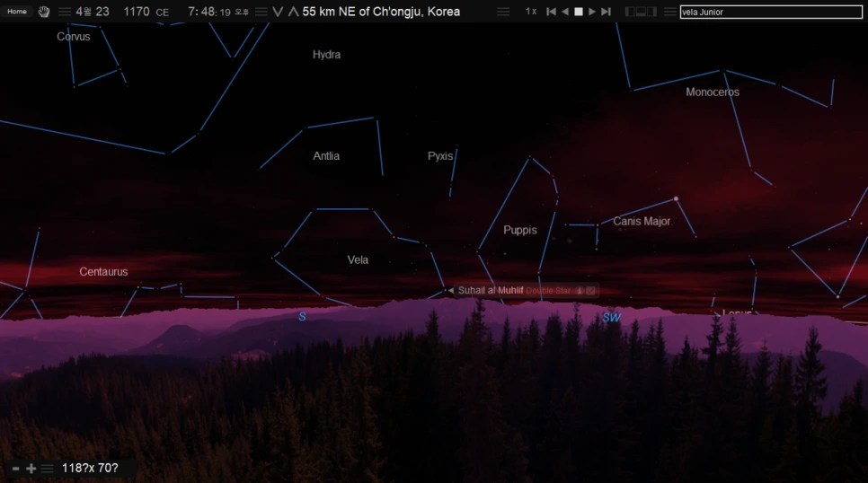This screenshot has height=483, width=868.
Task: Click the Antlia constellation label
Action: pyautogui.click(x=326, y=156)
